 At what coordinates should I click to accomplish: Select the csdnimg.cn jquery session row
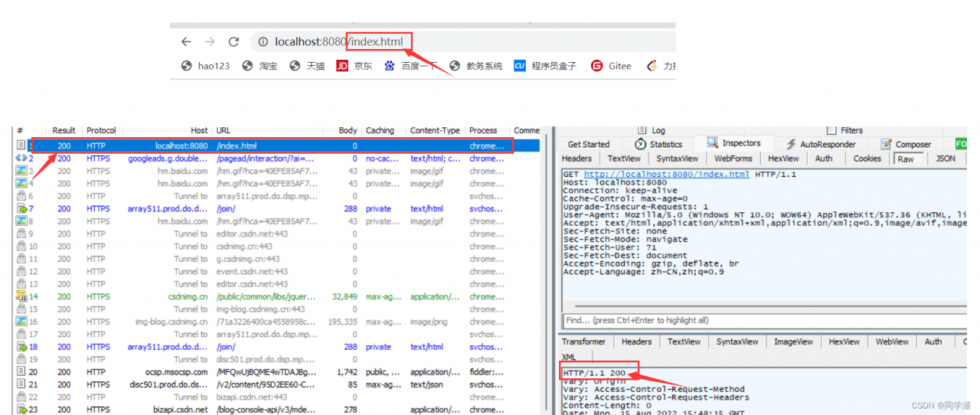click(x=276, y=296)
